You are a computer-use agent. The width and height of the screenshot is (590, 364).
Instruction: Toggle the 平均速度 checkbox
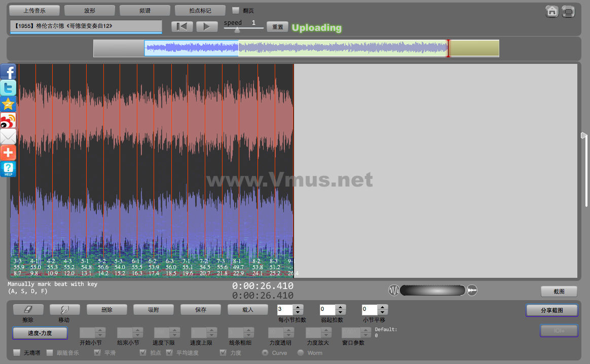(x=170, y=353)
